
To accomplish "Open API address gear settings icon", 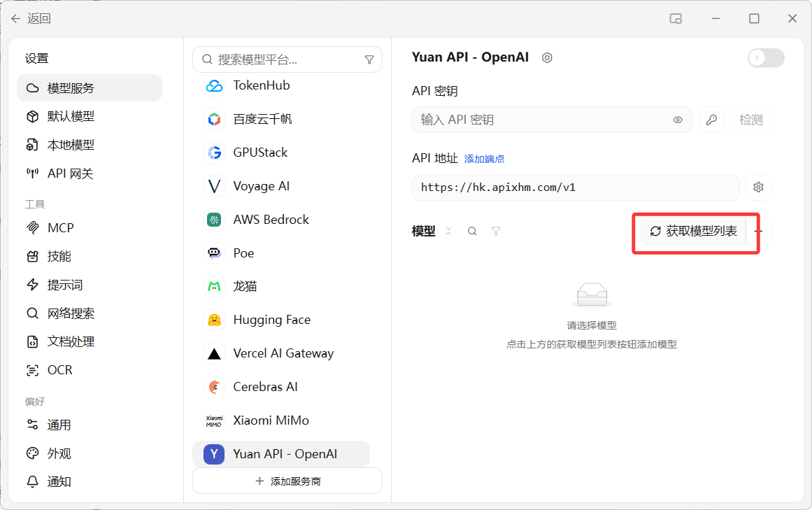I will (x=758, y=187).
